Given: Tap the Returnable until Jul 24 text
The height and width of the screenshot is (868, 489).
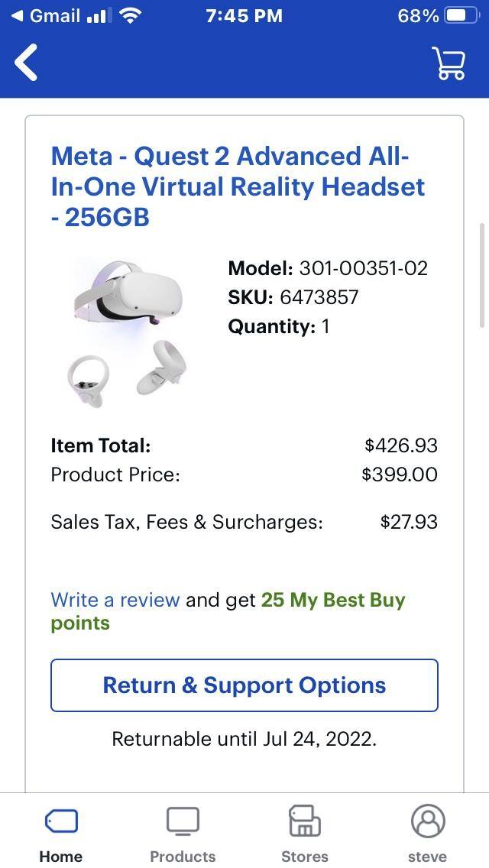Looking at the screenshot, I should (244, 739).
